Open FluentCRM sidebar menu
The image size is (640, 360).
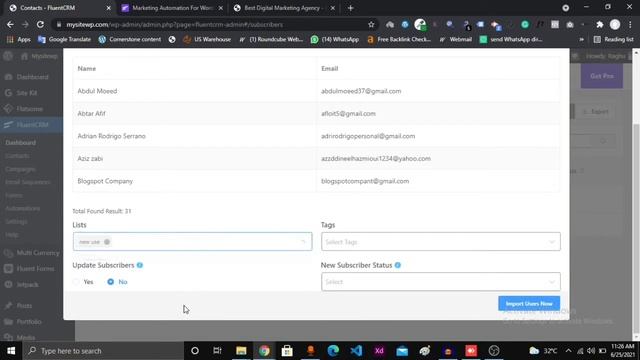point(32,124)
